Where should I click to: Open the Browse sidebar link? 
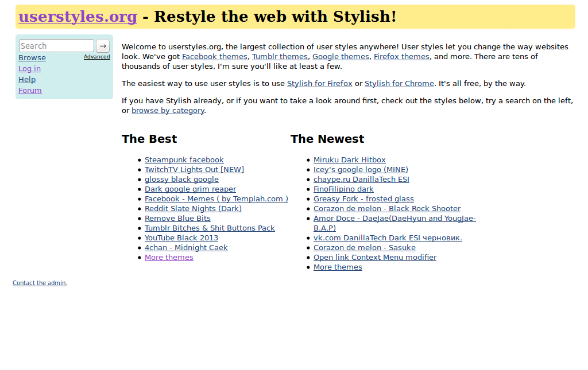pos(32,58)
